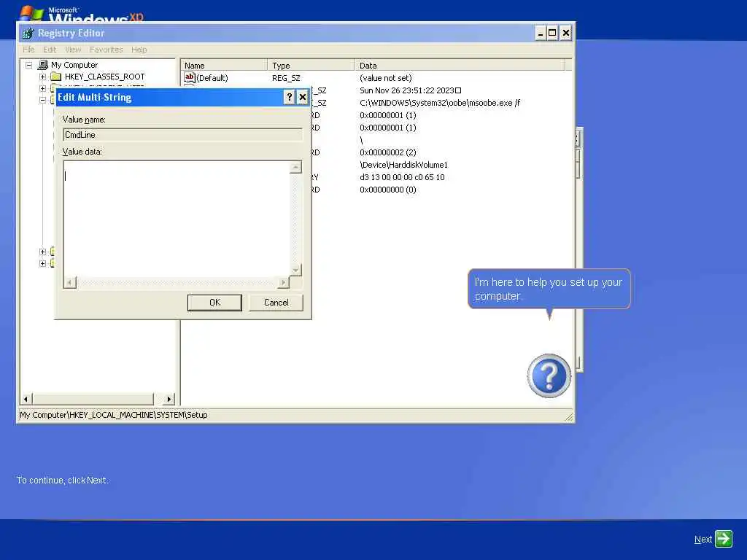Click the Next link to continue setup
747x560 pixels.
703,540
